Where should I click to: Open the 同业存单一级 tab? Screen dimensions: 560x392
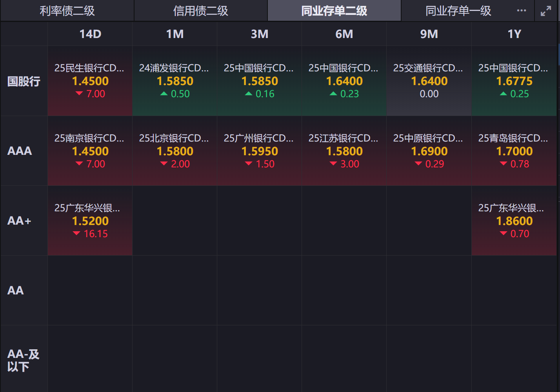coord(458,11)
